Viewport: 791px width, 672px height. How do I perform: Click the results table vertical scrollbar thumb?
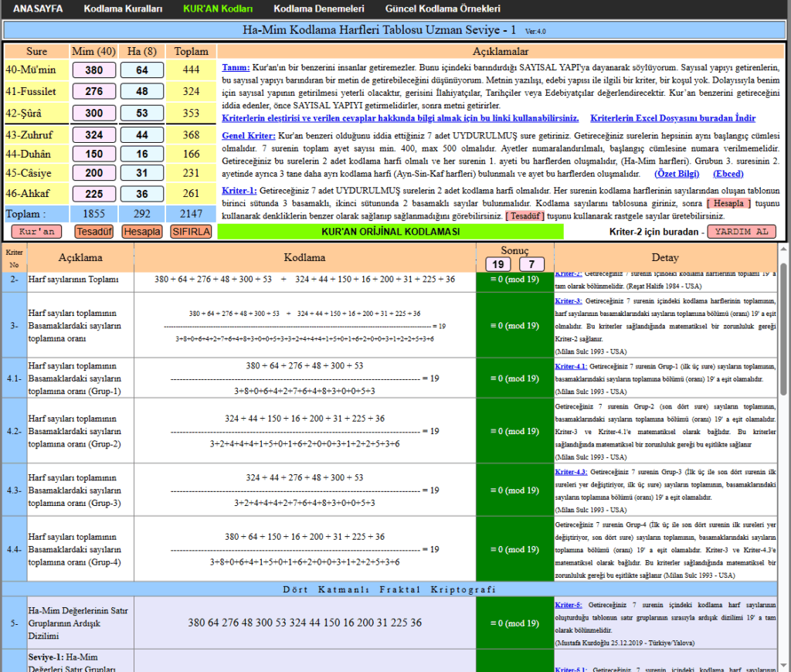[x=783, y=328]
